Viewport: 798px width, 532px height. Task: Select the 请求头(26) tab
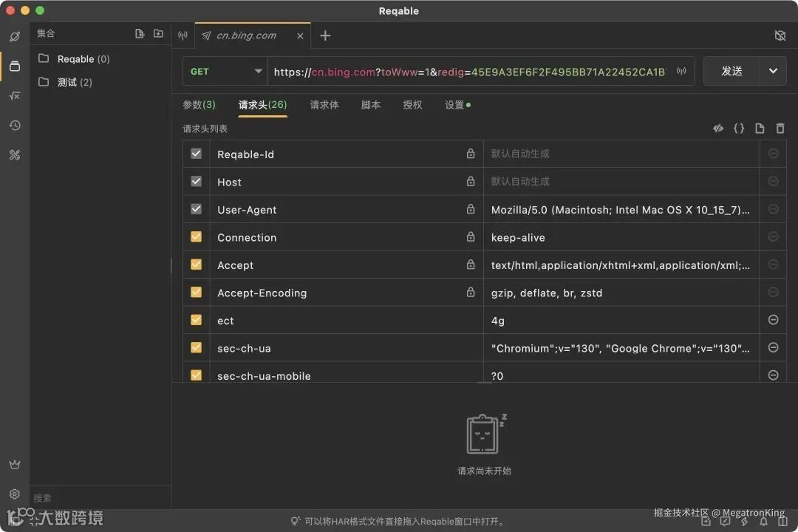(262, 105)
